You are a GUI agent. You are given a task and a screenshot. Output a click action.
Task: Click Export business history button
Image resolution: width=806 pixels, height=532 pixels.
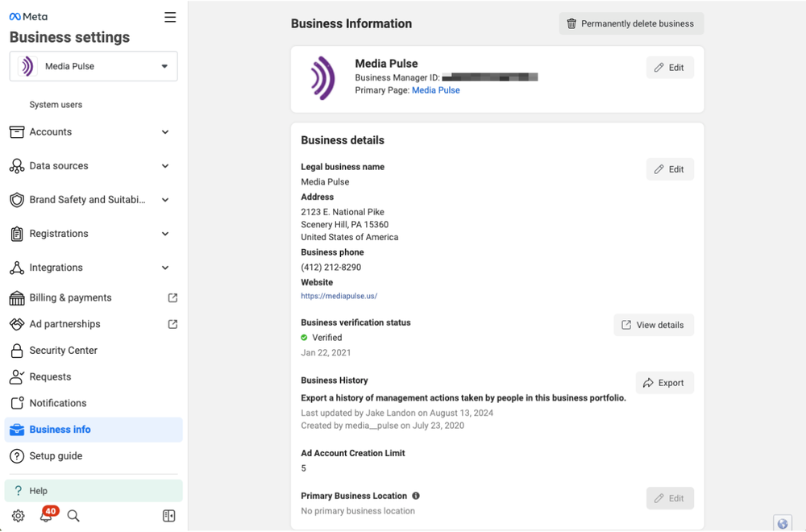pyautogui.click(x=665, y=383)
